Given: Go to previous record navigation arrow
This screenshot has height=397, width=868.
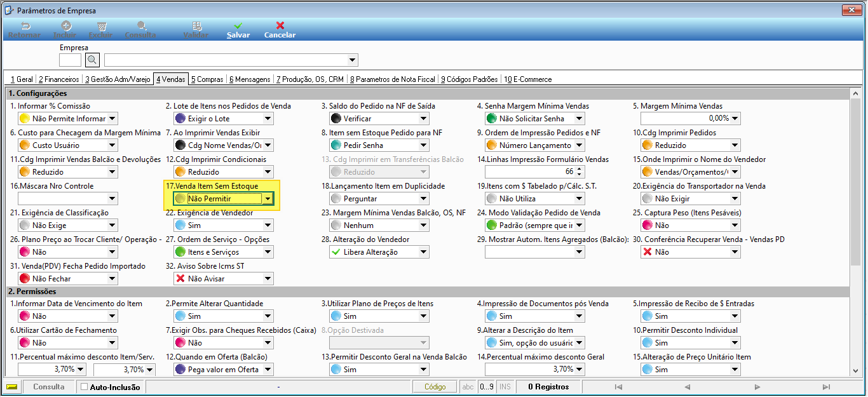Looking at the screenshot, I should 688,387.
